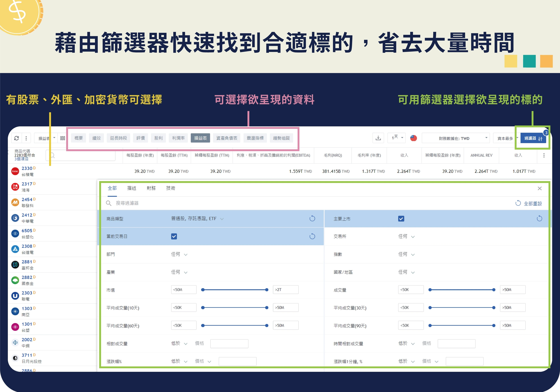This screenshot has height=392, width=560.
Task: Click the 市值 minimum <50M field
Action: (184, 290)
